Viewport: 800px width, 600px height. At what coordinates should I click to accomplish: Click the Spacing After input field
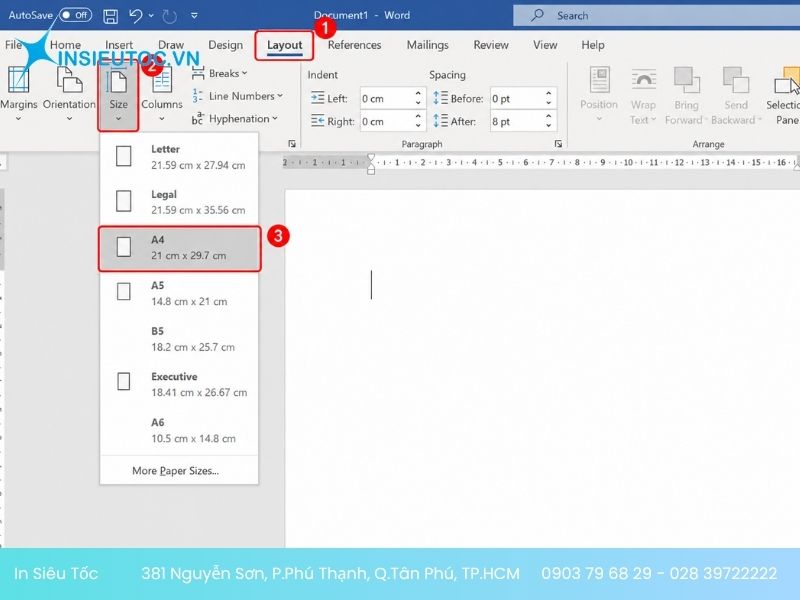click(x=515, y=121)
